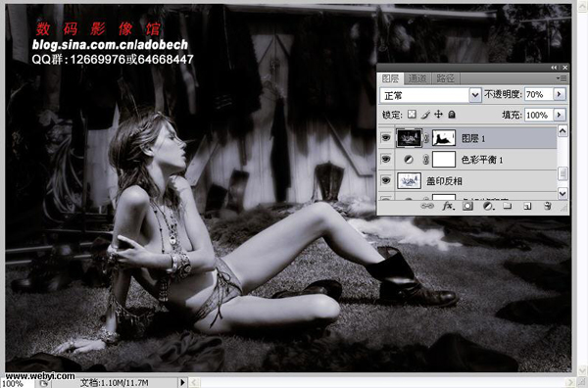Open the blend mode 正常 dropdown
The width and height of the screenshot is (588, 388).
[x=474, y=95]
